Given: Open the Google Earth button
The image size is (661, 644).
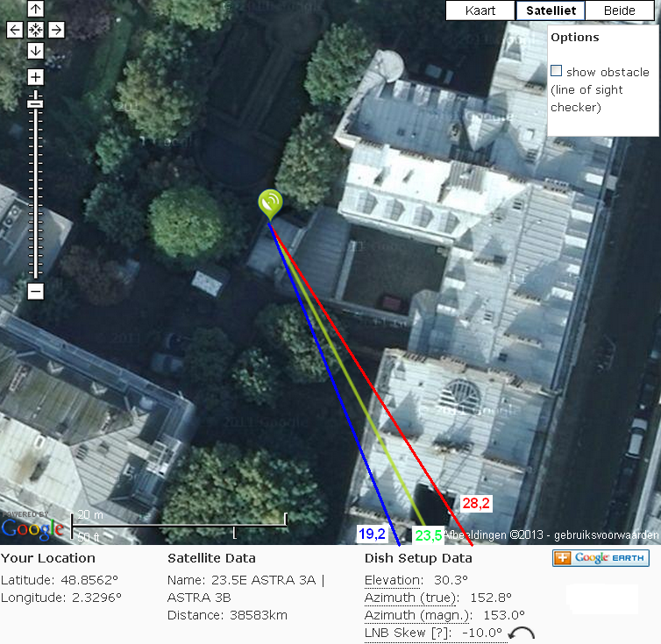Looking at the screenshot, I should coord(601,558).
